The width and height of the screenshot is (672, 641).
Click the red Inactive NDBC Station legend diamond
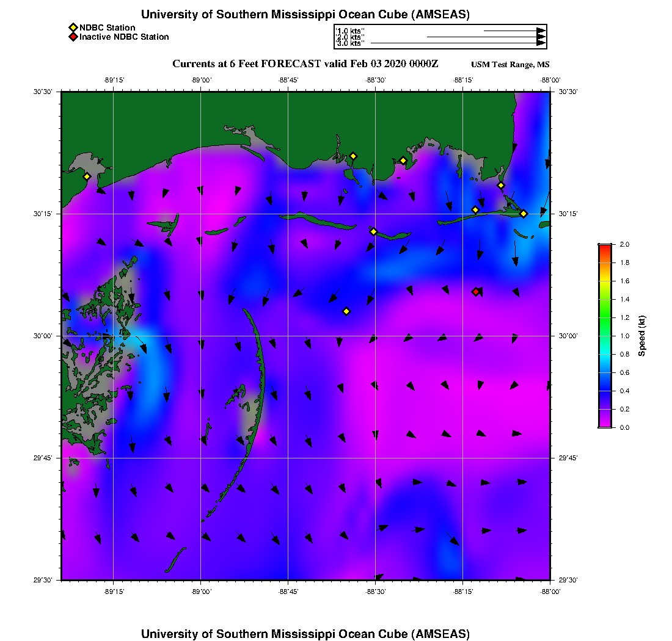pyautogui.click(x=73, y=37)
